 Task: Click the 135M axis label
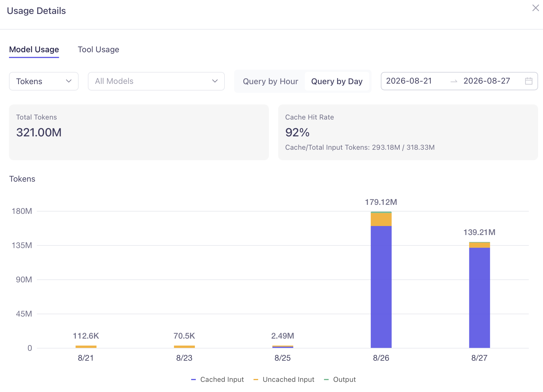(x=22, y=245)
